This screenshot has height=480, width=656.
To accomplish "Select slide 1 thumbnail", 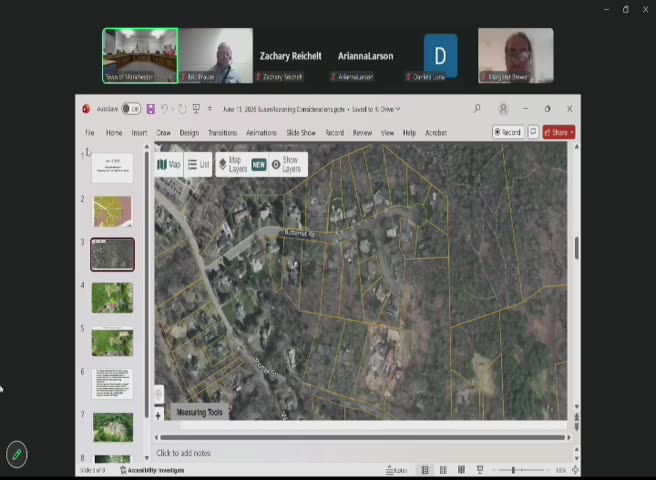I will click(112, 168).
